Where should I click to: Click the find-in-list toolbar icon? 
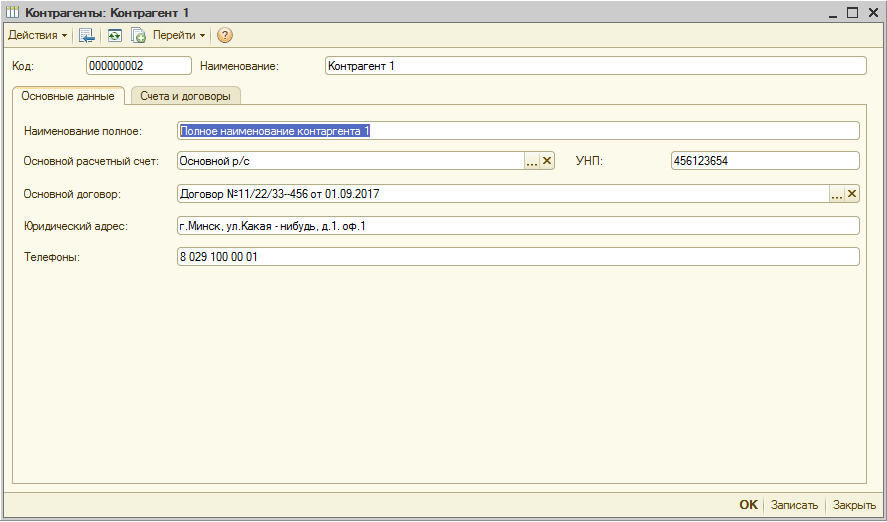pyautogui.click(x=87, y=35)
